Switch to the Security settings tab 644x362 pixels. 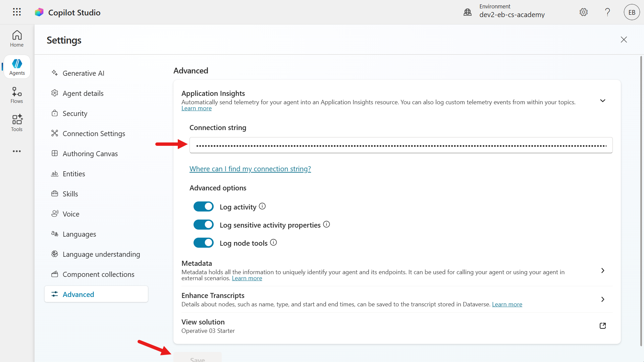pyautogui.click(x=74, y=113)
